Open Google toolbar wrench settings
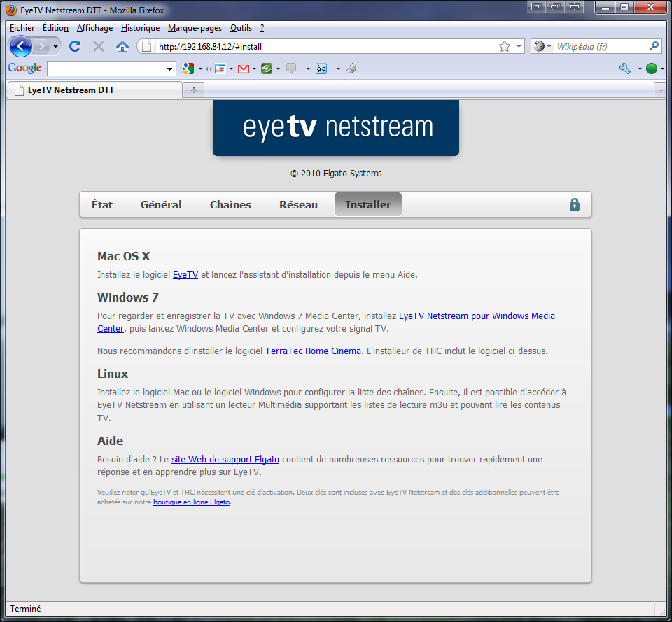 pyautogui.click(x=625, y=69)
